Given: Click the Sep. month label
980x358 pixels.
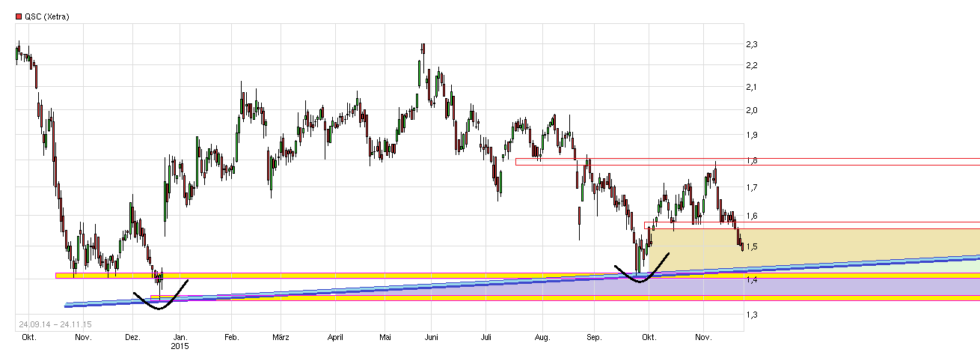Looking at the screenshot, I should click(595, 338).
